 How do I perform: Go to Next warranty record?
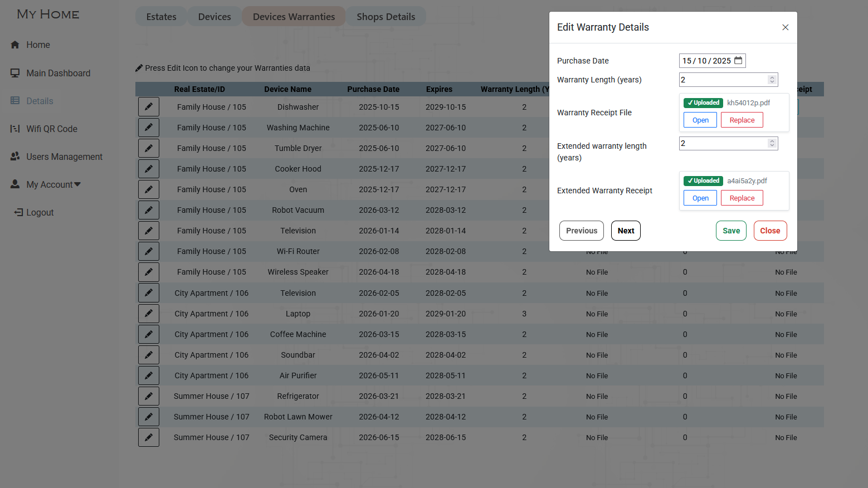[x=626, y=231]
